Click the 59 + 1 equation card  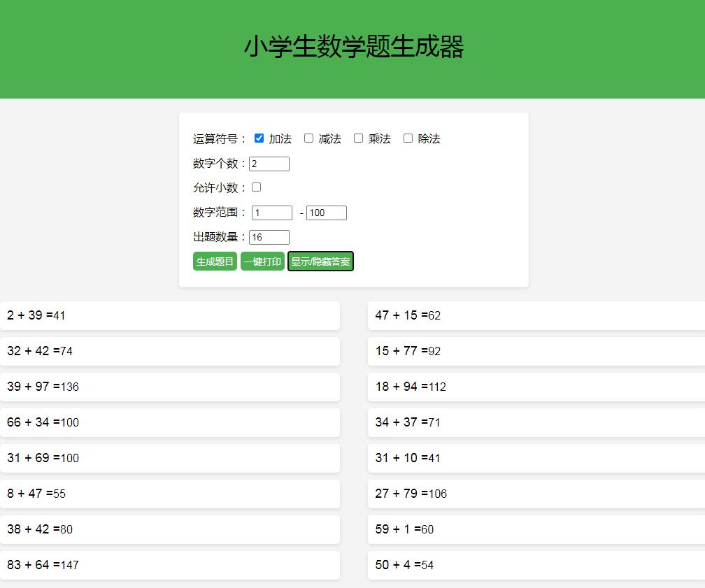click(535, 529)
